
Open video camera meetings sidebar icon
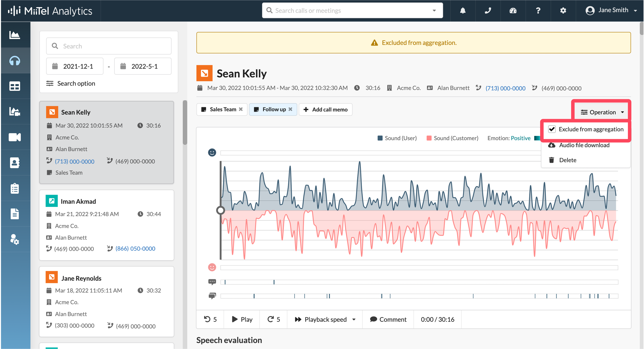click(15, 137)
